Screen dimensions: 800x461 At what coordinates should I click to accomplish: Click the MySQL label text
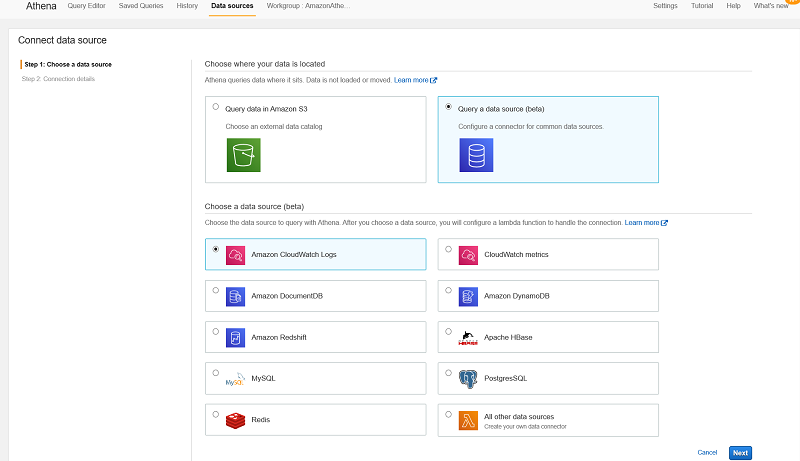[263, 378]
